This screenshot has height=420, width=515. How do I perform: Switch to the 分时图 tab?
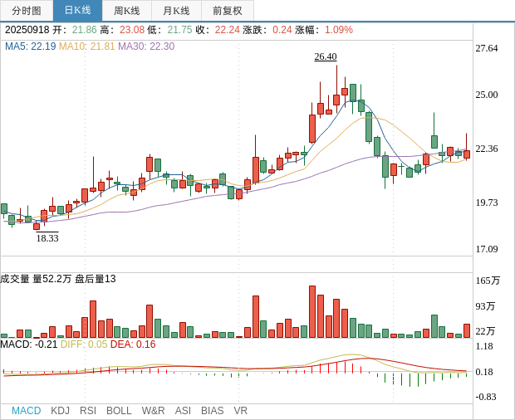point(27,11)
